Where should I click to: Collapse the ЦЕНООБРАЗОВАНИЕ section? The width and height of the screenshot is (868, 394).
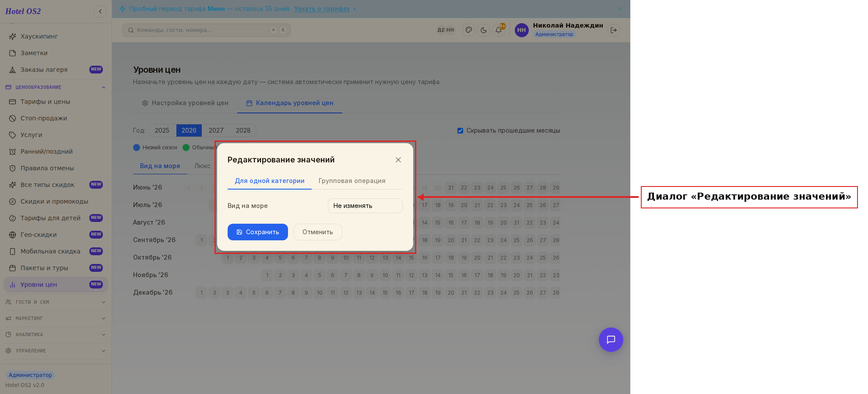click(x=56, y=87)
